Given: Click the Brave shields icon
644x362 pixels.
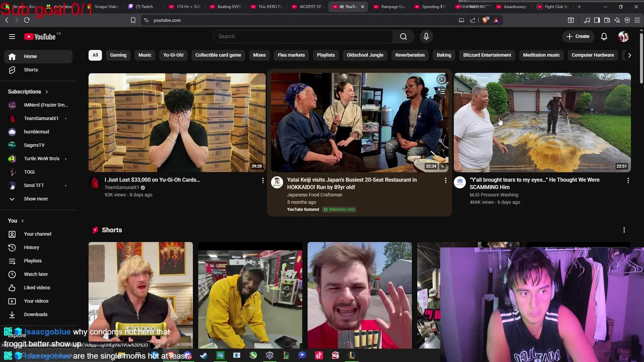Looking at the screenshot, I should tap(485, 20).
